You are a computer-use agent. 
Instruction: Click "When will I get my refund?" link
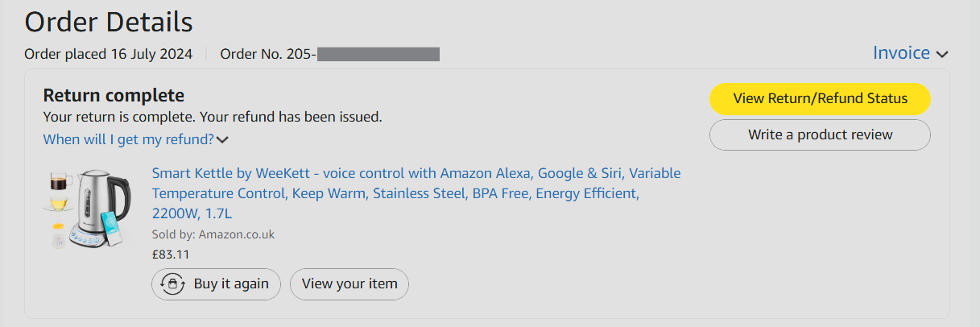(x=128, y=139)
